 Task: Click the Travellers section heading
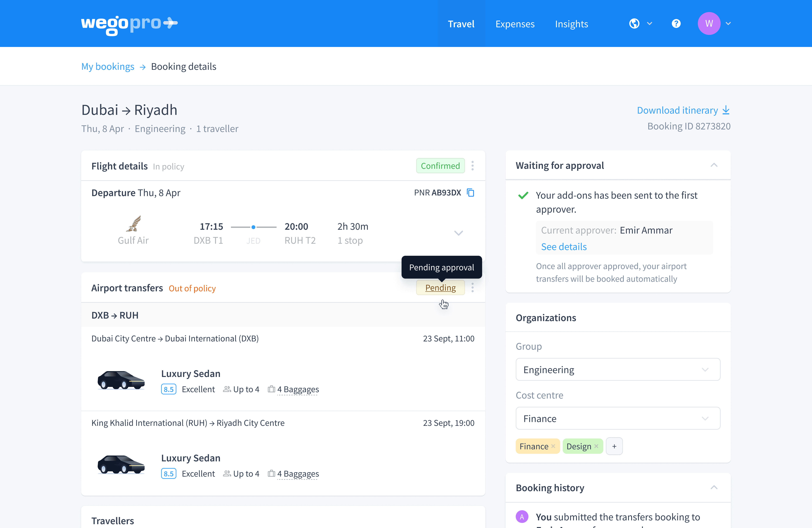coord(113,521)
